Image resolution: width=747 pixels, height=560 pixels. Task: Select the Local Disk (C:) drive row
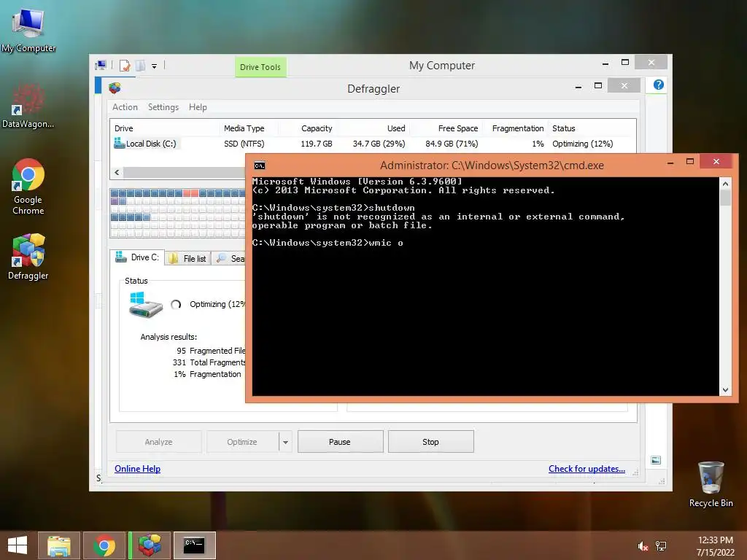click(373, 144)
